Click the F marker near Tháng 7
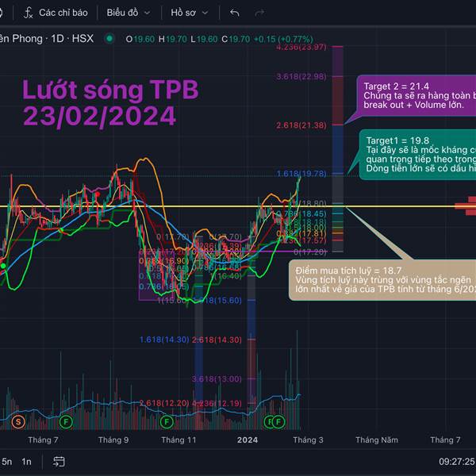The image size is (476, 476). point(66,422)
